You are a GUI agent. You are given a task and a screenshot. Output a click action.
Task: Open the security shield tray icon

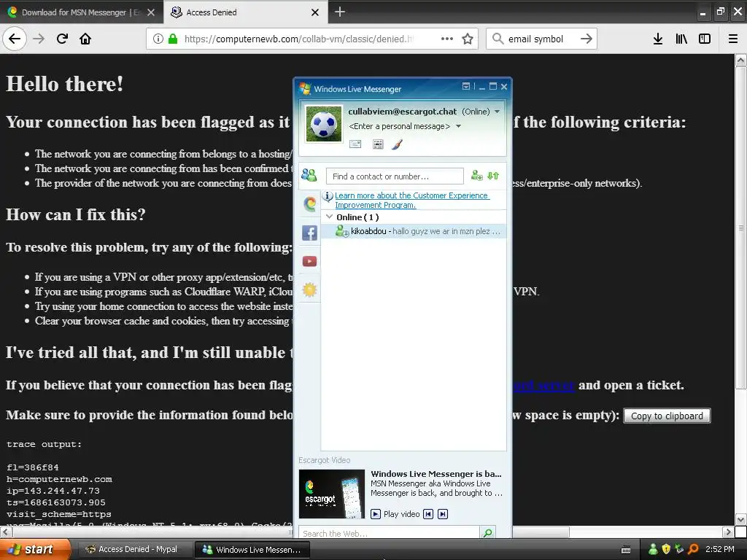[666, 549]
